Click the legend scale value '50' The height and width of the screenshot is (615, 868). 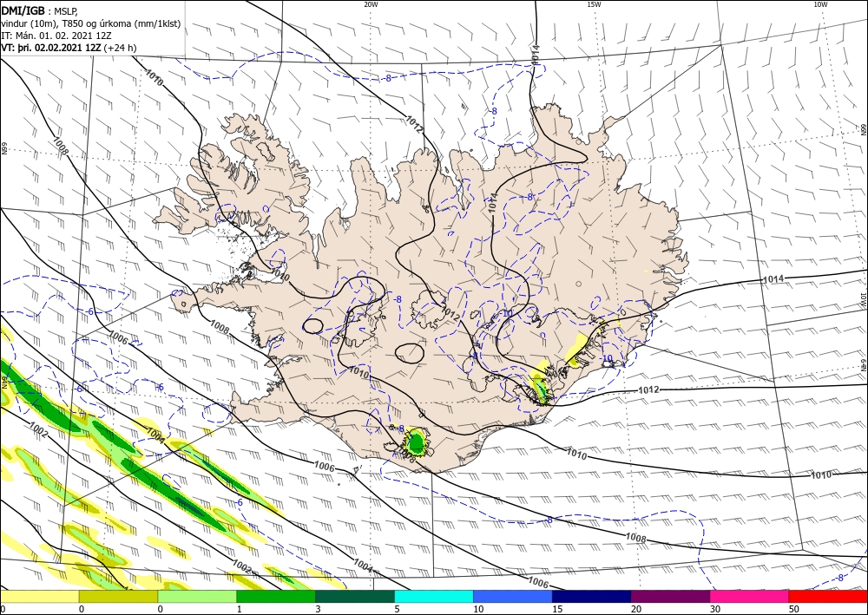tap(794, 609)
